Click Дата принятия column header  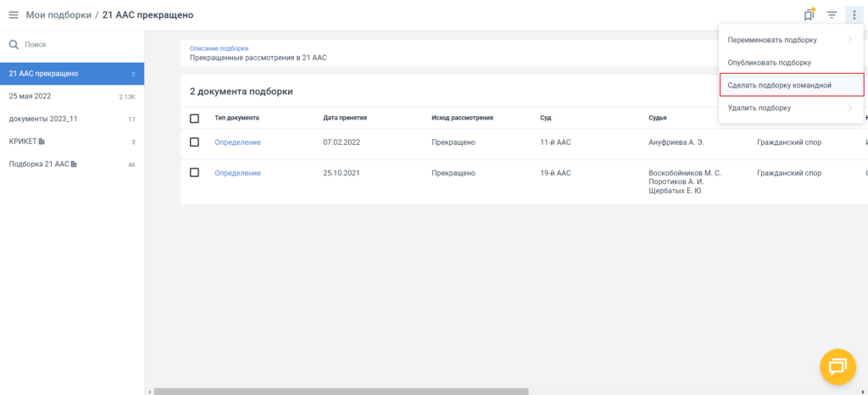coord(345,118)
